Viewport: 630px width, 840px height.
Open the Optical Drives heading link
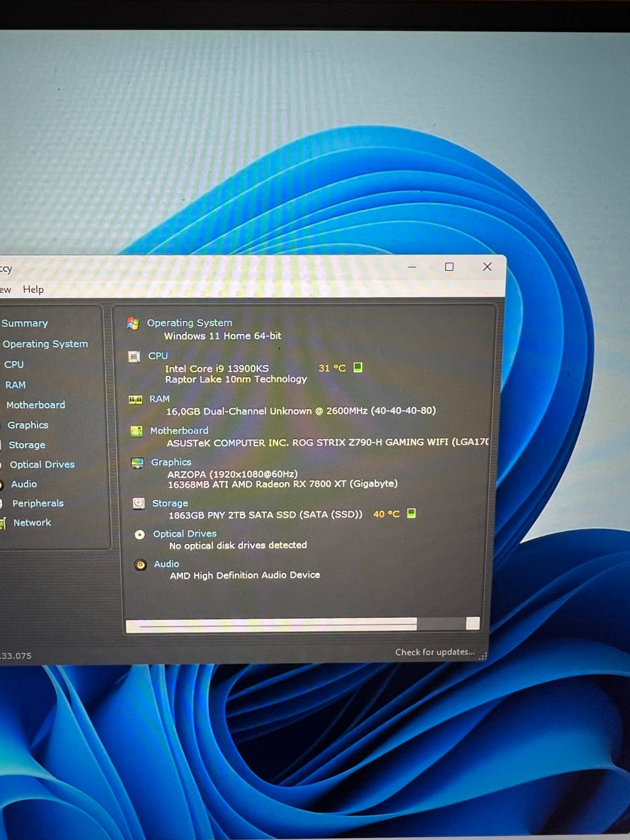[x=184, y=534]
